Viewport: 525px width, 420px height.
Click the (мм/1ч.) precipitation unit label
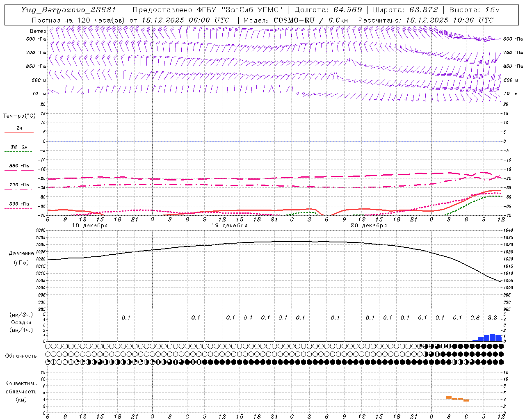(21, 330)
